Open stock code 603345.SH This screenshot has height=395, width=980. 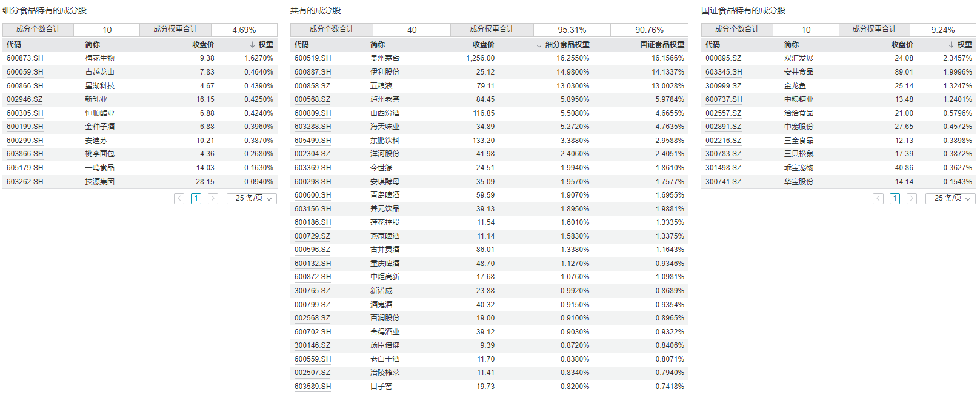click(724, 72)
